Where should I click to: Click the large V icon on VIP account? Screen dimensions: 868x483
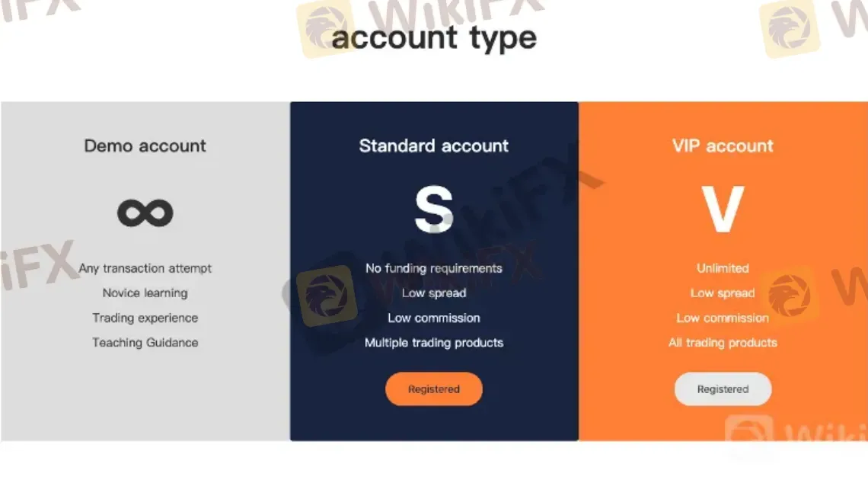pos(722,207)
